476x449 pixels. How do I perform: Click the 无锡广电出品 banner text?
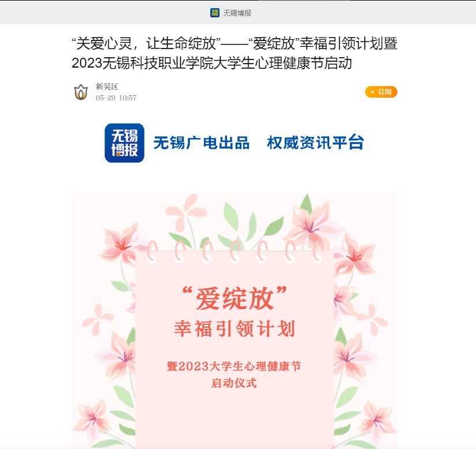point(201,143)
